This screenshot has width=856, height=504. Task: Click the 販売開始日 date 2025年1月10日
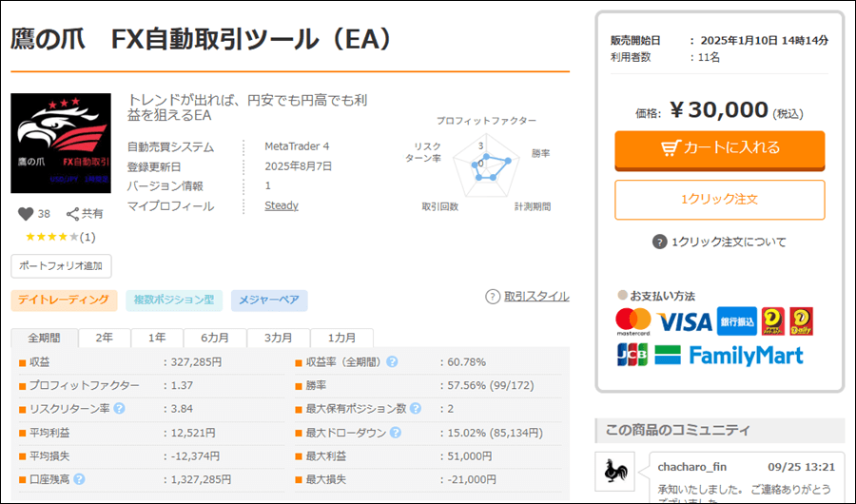point(765,40)
